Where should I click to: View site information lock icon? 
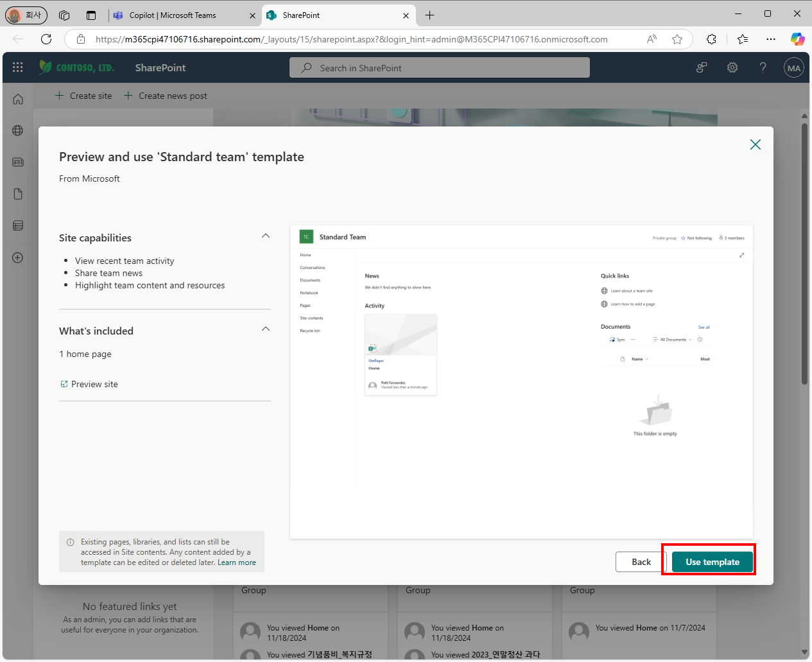(x=81, y=39)
